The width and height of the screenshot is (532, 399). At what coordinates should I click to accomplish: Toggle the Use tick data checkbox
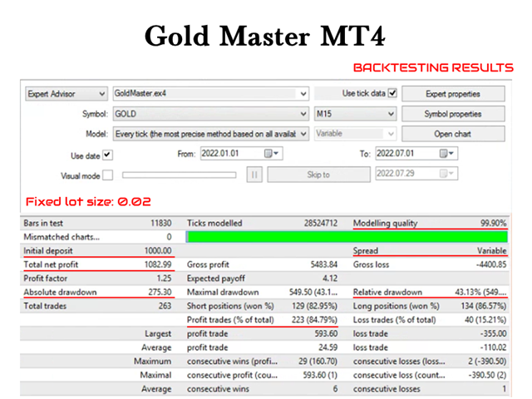pos(392,93)
